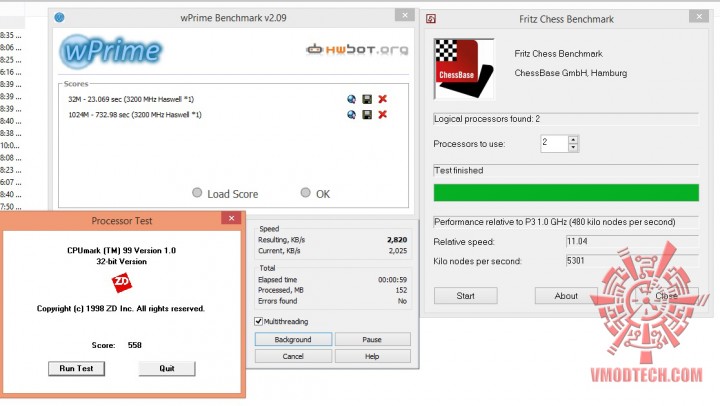
Task: Submit 1024M score online via globe icon
Action: (x=351, y=114)
